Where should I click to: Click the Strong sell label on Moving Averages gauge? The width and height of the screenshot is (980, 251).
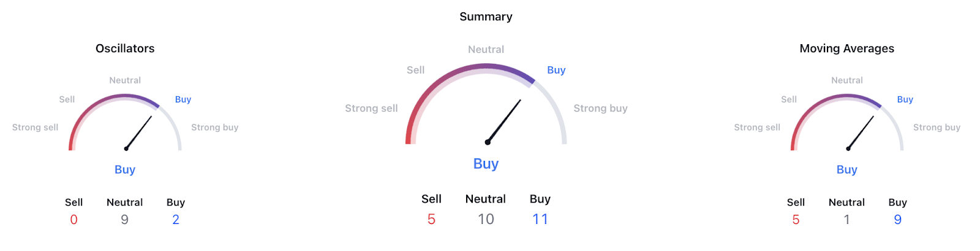pos(757,128)
